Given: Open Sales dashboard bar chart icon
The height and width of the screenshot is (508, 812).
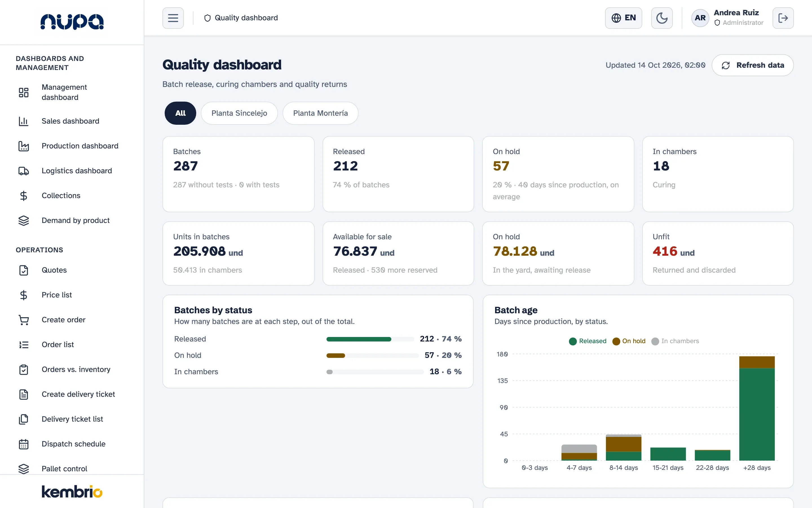Looking at the screenshot, I should (x=23, y=121).
